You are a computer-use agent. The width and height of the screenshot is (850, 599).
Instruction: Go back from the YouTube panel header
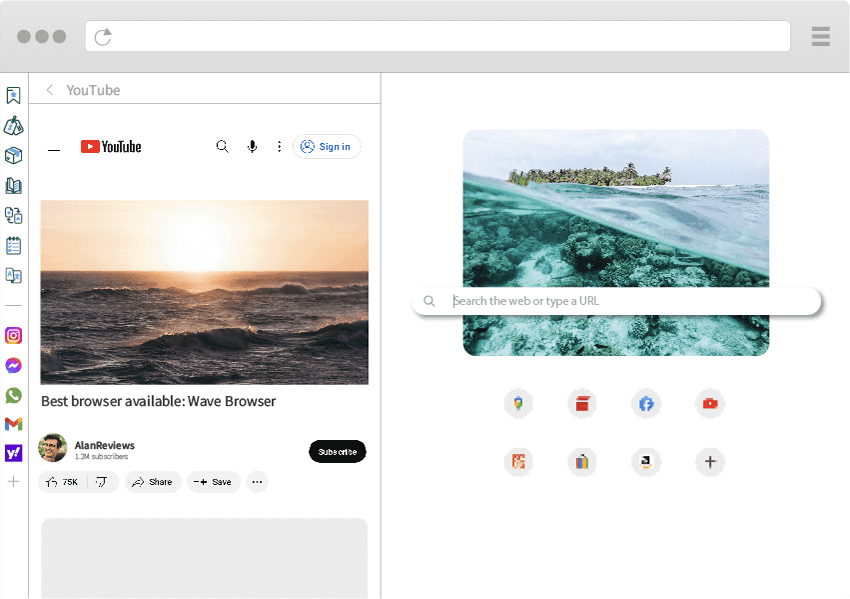(50, 90)
